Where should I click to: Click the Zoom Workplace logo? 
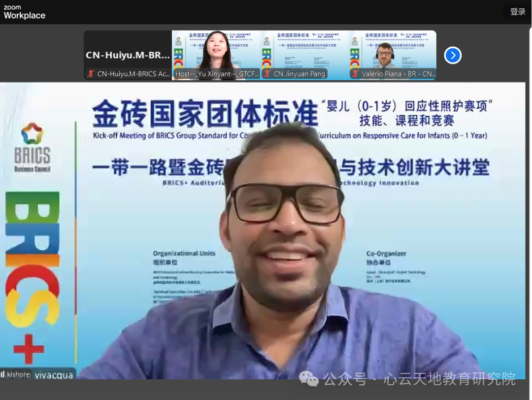24,12
